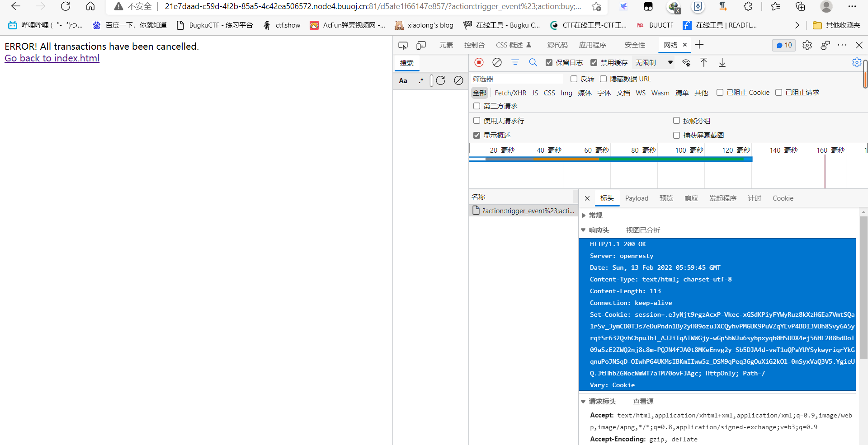The image size is (868, 445).
Task: Filter requests by Fetch/XHR type
Action: (x=510, y=93)
